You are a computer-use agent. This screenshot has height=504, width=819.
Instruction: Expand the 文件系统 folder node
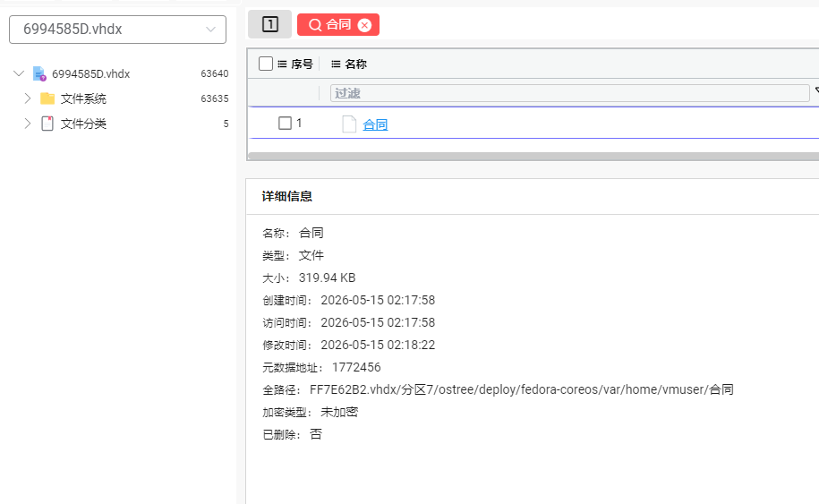click(28, 98)
